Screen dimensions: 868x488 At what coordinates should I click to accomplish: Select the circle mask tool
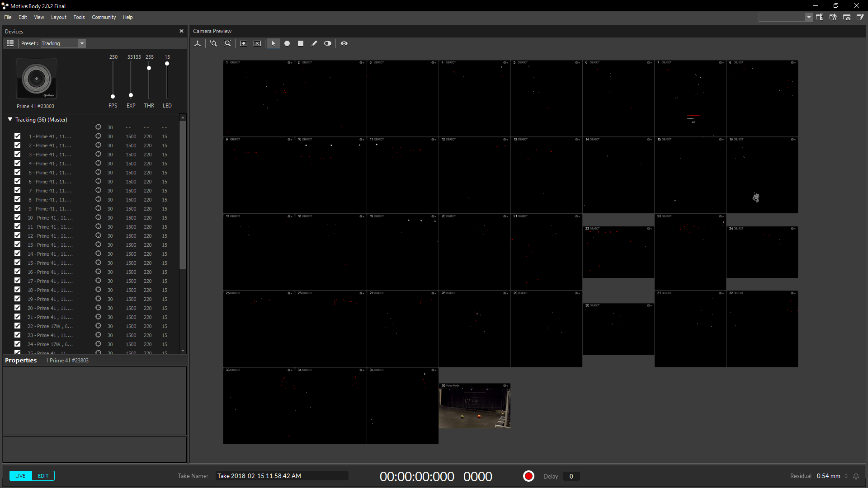tap(287, 43)
